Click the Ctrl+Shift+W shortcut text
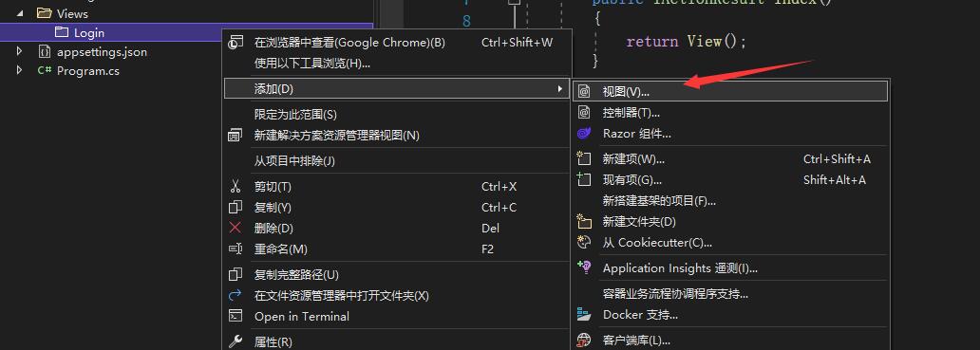980x350 pixels. pyautogui.click(x=517, y=43)
